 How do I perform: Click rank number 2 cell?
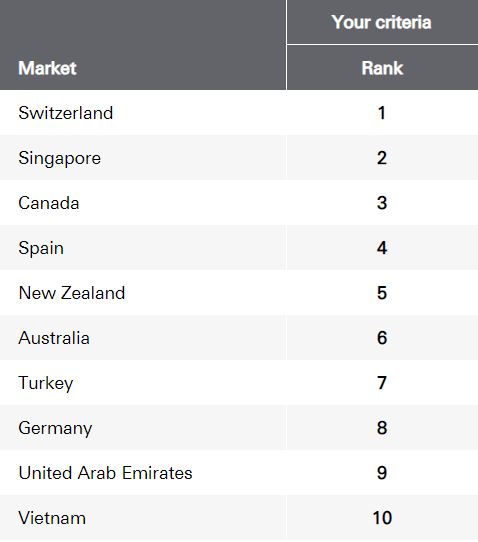(382, 158)
